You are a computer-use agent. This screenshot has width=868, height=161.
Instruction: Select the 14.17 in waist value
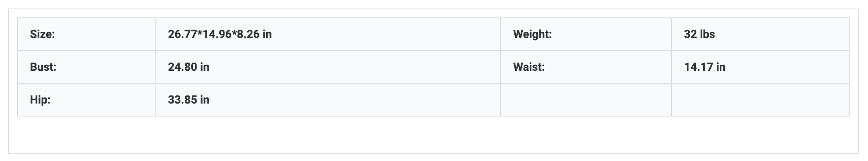[x=705, y=67]
